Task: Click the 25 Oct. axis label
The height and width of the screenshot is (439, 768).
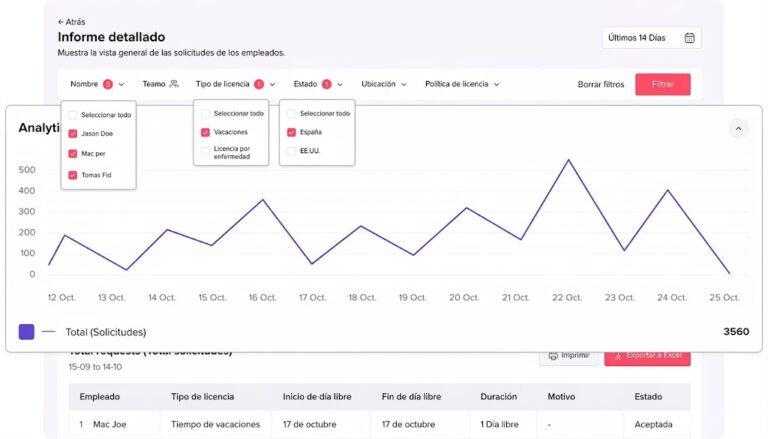Action: pyautogui.click(x=724, y=297)
